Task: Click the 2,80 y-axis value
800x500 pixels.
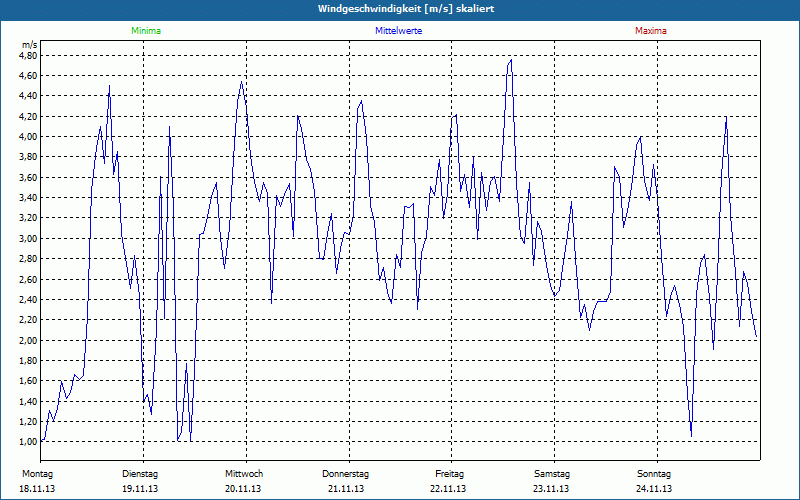Action: (28, 259)
